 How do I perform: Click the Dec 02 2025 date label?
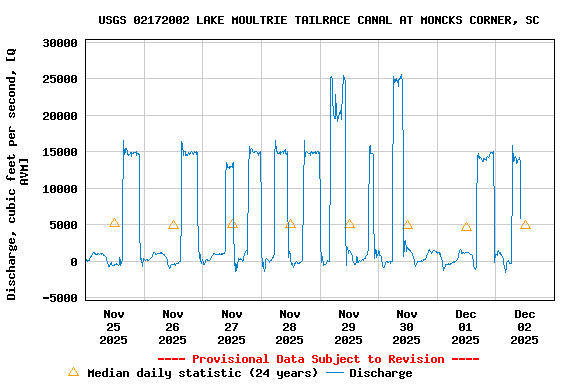524,327
